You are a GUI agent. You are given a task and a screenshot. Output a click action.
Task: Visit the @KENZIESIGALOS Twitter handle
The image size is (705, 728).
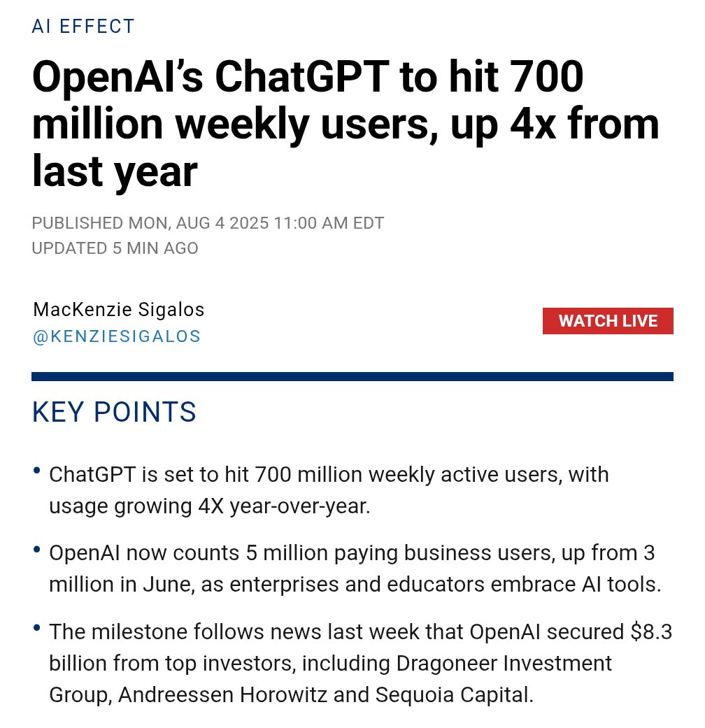click(x=116, y=336)
